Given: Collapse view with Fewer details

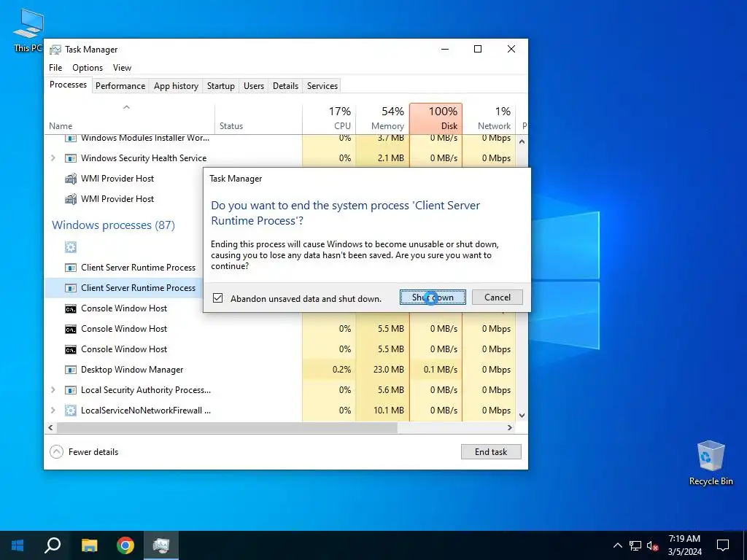Looking at the screenshot, I should (x=85, y=451).
